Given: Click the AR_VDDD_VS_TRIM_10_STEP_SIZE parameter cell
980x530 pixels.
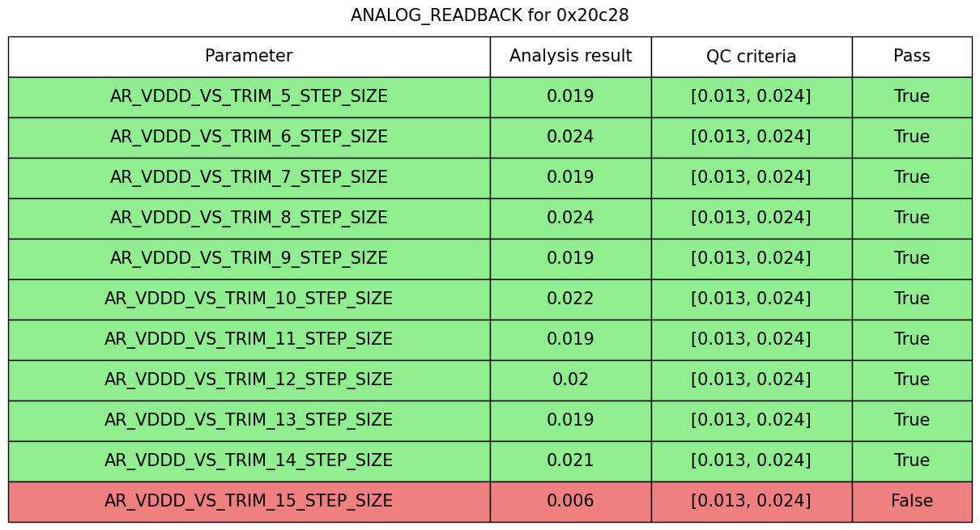Looking at the screenshot, I should [249, 299].
